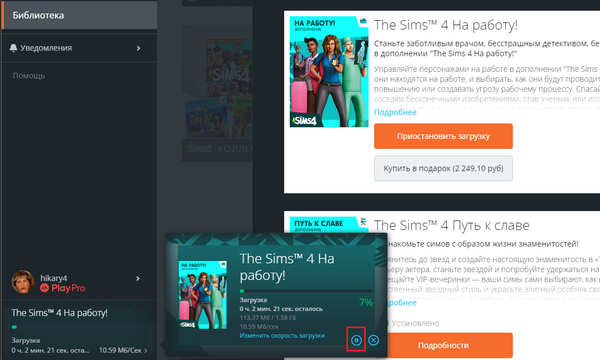Click the Подробности button for Путь к славе

pyautogui.click(x=450, y=345)
